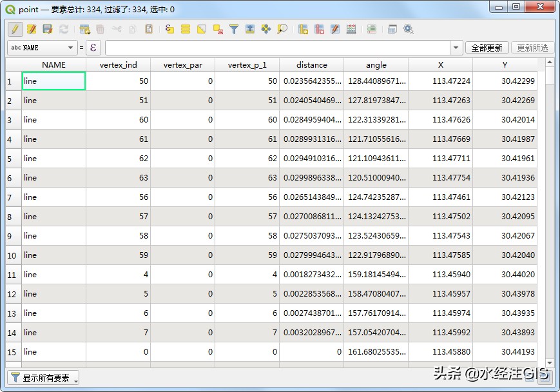Viewport: 560px width, 392px height.
Task: Click the Select all features icon
Action: 186,29
